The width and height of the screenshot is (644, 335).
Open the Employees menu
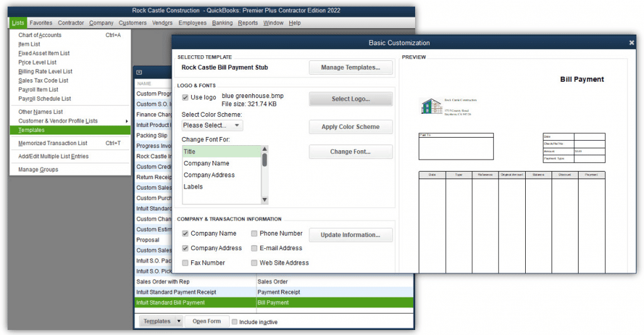pyautogui.click(x=192, y=23)
